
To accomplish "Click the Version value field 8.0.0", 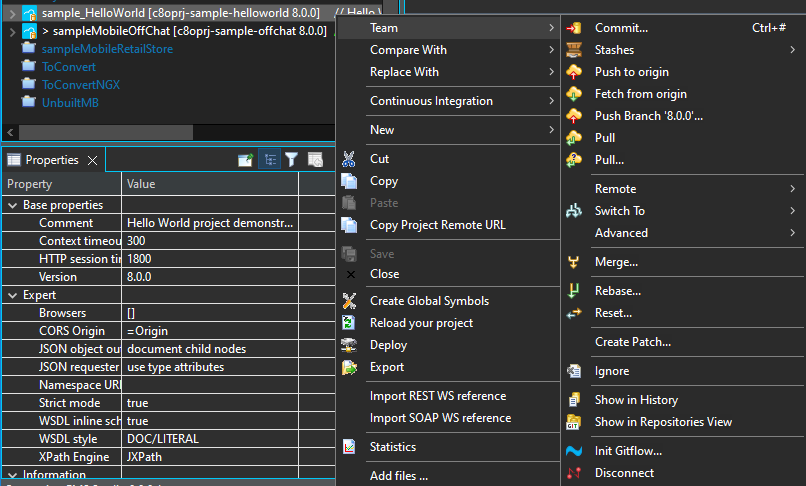I will point(140,277).
